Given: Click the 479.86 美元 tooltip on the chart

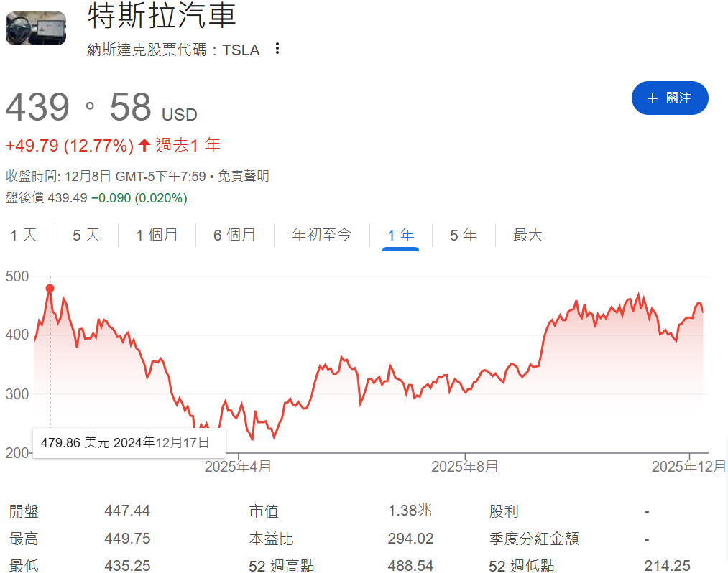Looking at the screenshot, I should (x=129, y=444).
